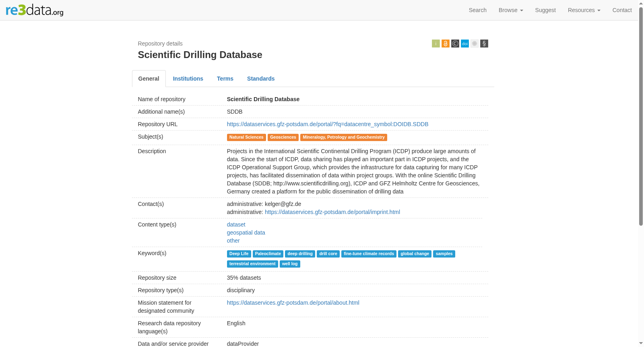
Task: Click the scrollbar down arrow
Action: [641, 343]
